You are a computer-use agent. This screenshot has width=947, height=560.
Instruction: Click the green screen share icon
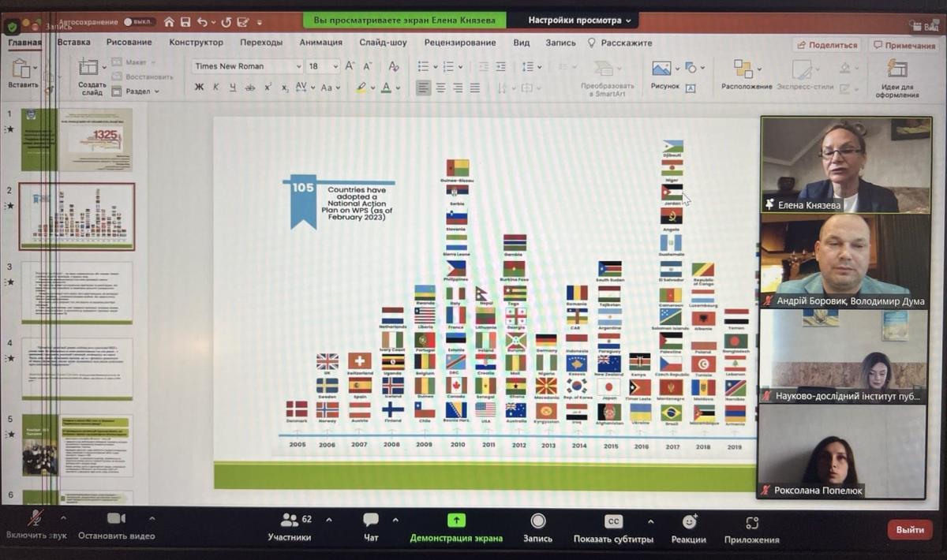[456, 521]
